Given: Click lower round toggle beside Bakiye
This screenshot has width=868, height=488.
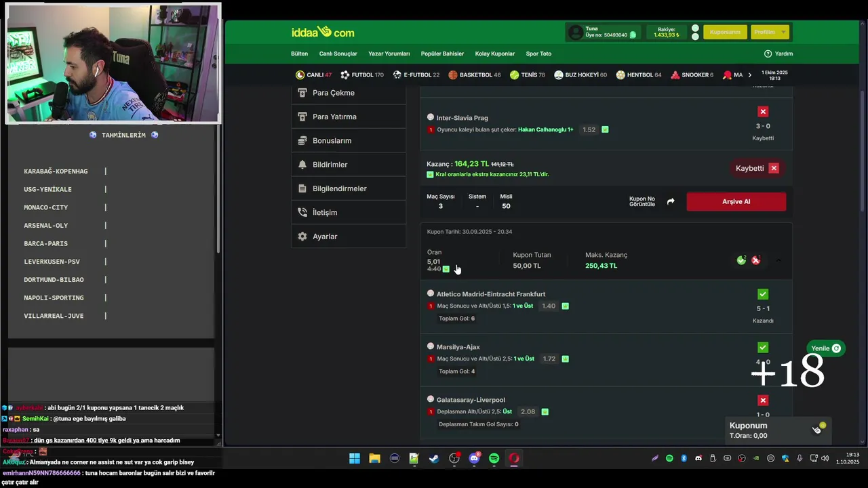Looking at the screenshot, I should click(x=695, y=37).
